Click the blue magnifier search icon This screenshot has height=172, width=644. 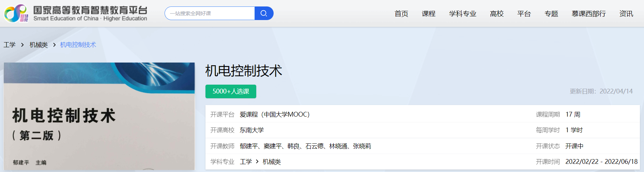tap(264, 13)
